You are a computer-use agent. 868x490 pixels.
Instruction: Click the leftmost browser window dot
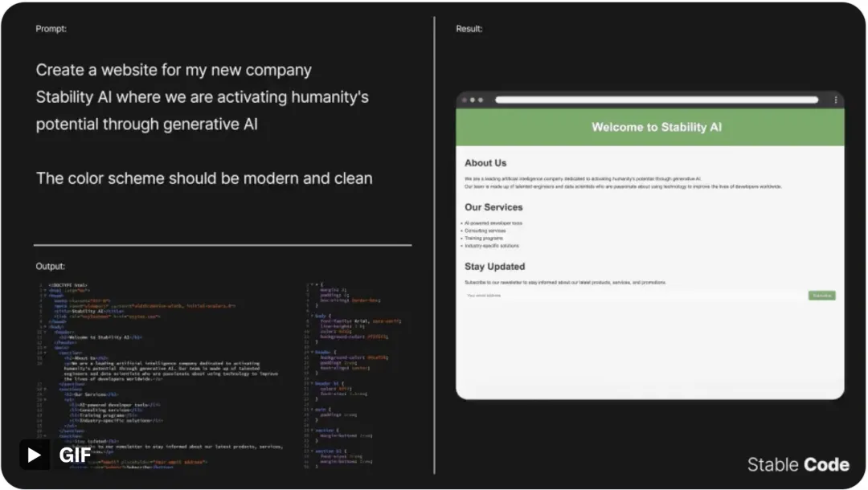(x=464, y=100)
